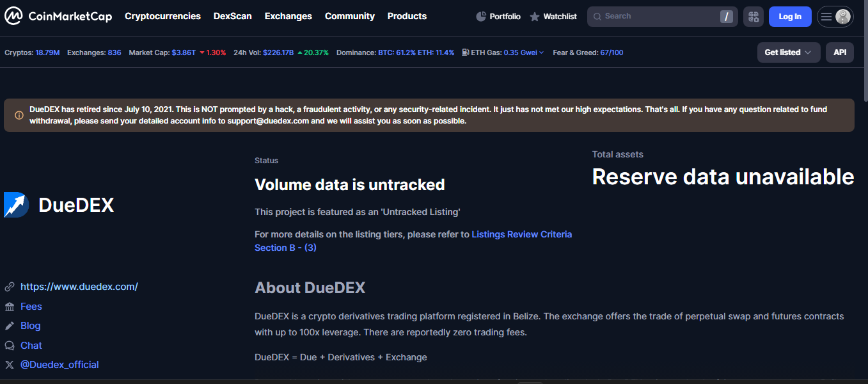868x384 pixels.
Task: Open the Fees link
Action: [31, 307]
